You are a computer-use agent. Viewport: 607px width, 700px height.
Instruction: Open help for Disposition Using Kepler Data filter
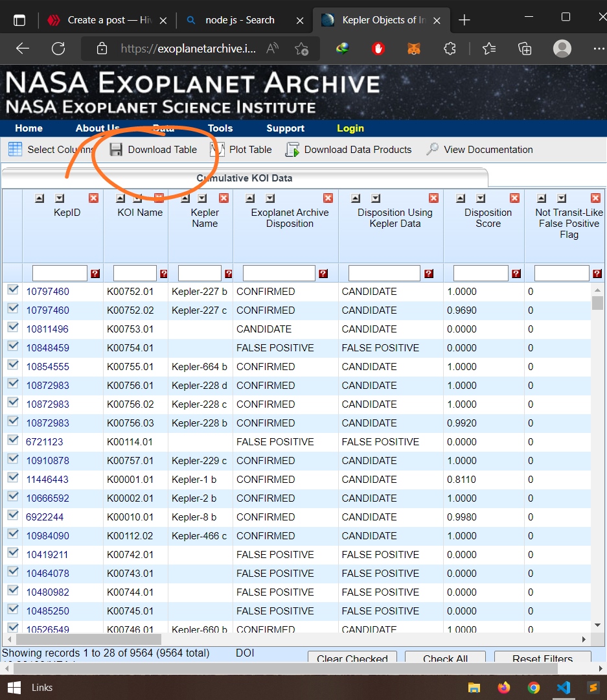(x=429, y=274)
